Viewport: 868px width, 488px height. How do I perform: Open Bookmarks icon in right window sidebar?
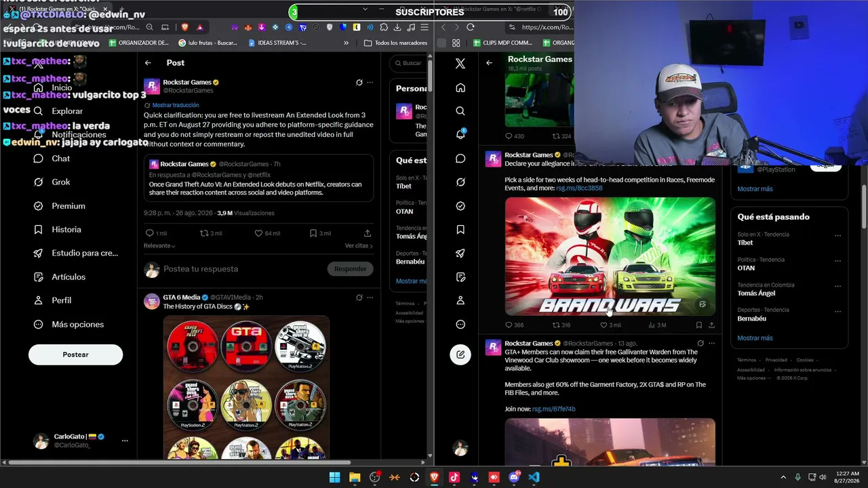[x=460, y=230]
